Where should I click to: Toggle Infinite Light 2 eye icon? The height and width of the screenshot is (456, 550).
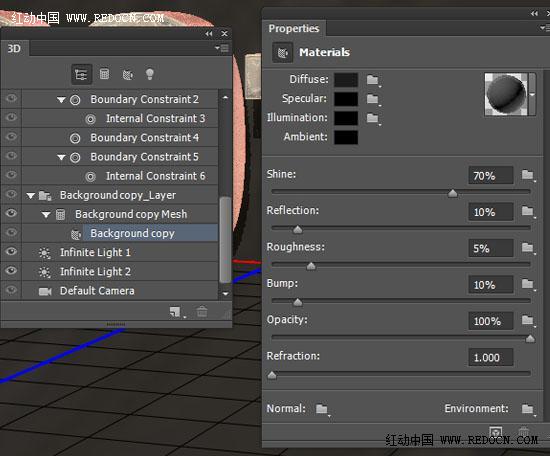point(11,270)
